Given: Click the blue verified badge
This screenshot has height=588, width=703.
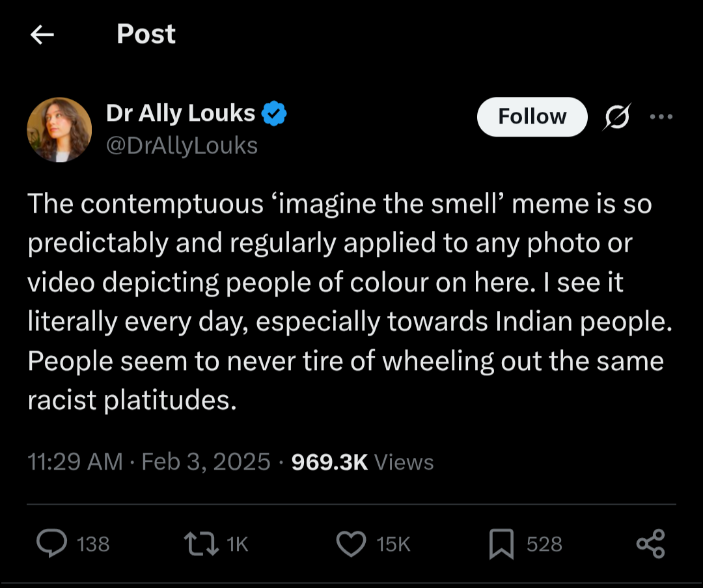Looking at the screenshot, I should (x=273, y=113).
